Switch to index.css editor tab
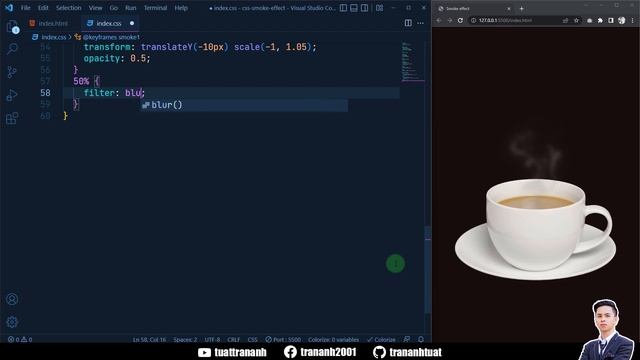The width and height of the screenshot is (640, 360). [x=109, y=23]
